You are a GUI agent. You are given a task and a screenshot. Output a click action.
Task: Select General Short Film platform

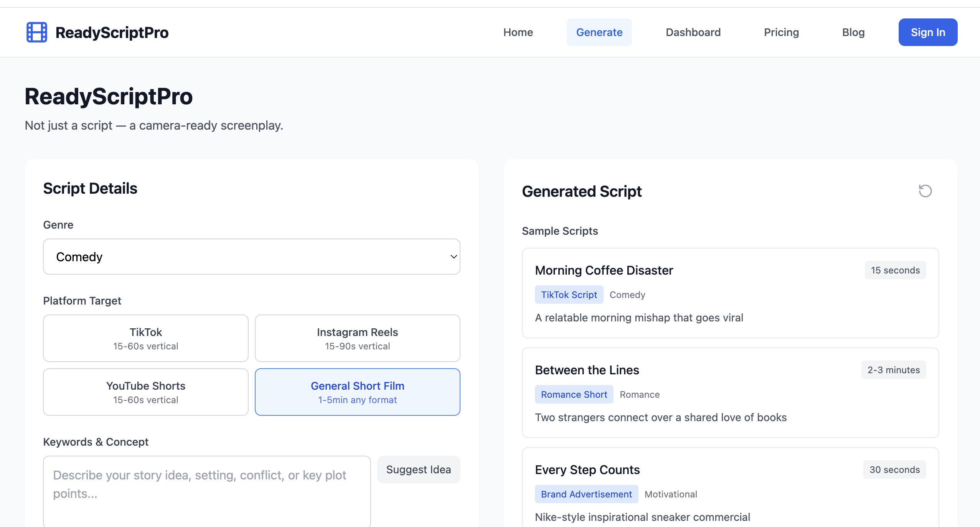(357, 392)
